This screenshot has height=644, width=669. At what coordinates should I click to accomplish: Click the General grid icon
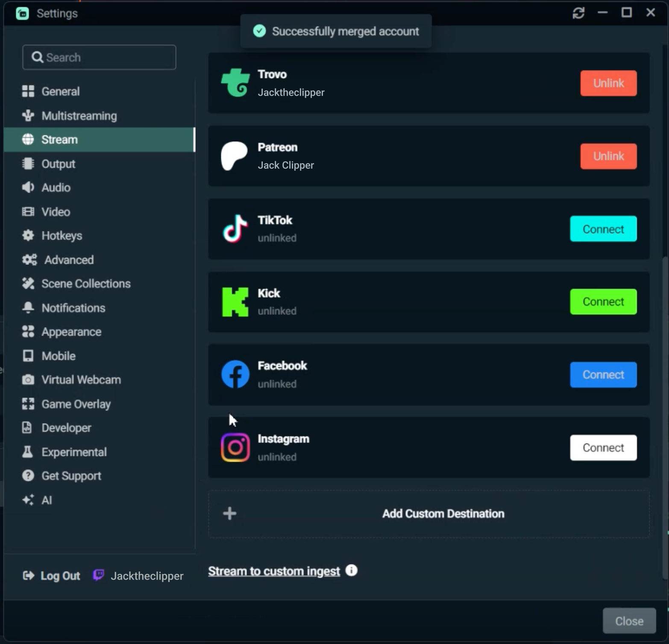click(28, 91)
